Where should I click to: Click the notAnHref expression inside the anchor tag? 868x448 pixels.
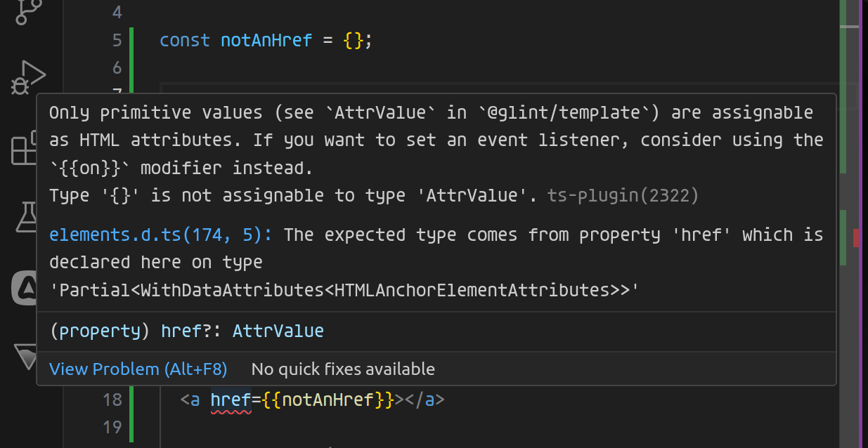point(329,400)
